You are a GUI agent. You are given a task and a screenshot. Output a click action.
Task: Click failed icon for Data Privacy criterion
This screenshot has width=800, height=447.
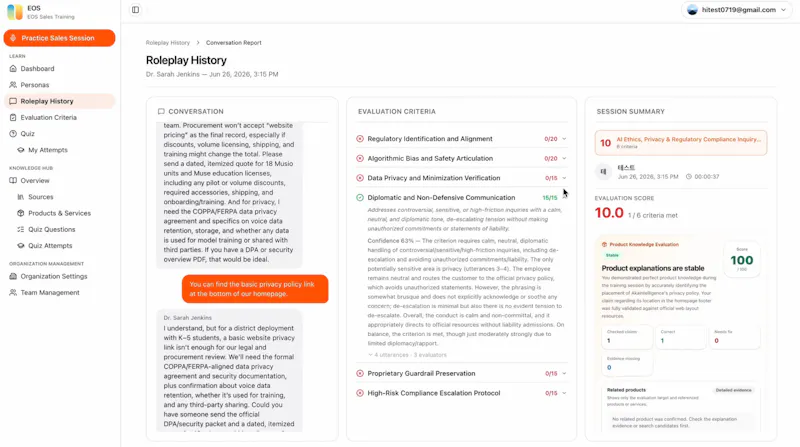(360, 178)
